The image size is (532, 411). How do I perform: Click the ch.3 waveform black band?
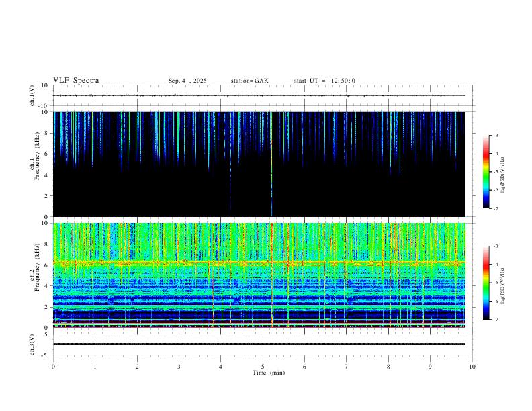click(259, 344)
